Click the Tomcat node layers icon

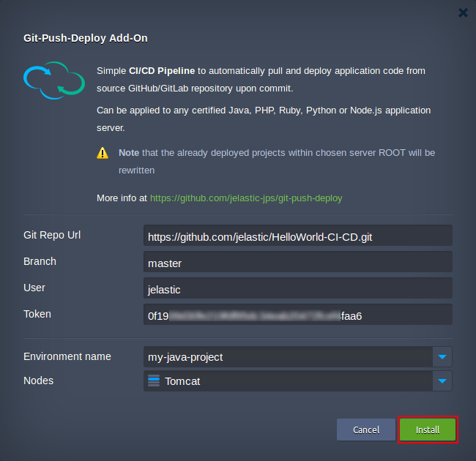click(154, 381)
